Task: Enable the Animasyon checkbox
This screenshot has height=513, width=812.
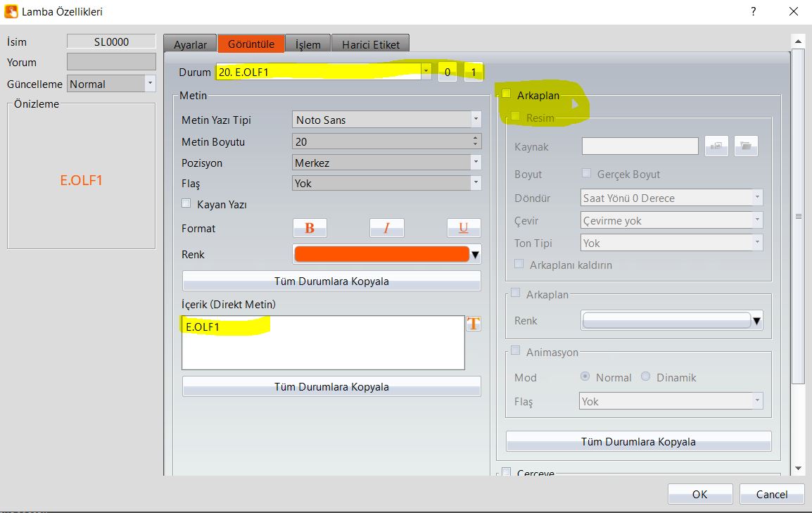Action: point(515,350)
